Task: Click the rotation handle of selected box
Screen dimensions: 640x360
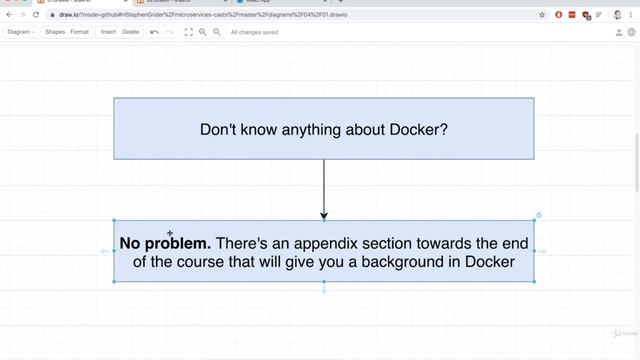Action: [x=539, y=215]
